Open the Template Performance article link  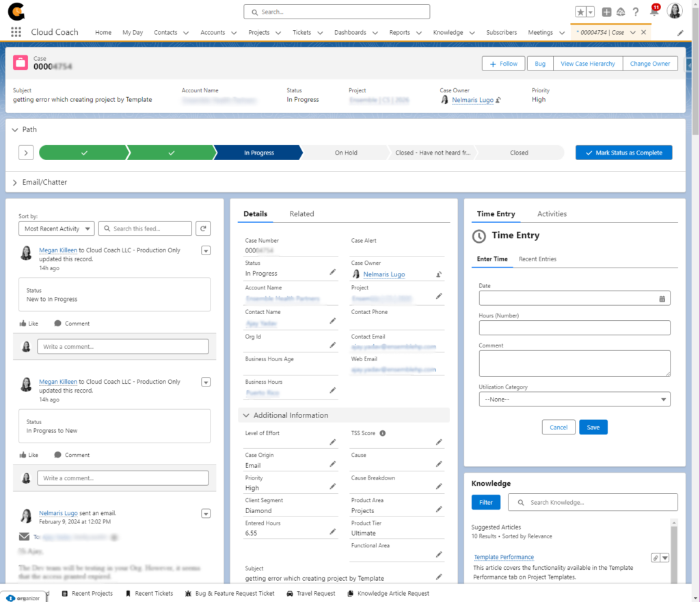tap(504, 556)
